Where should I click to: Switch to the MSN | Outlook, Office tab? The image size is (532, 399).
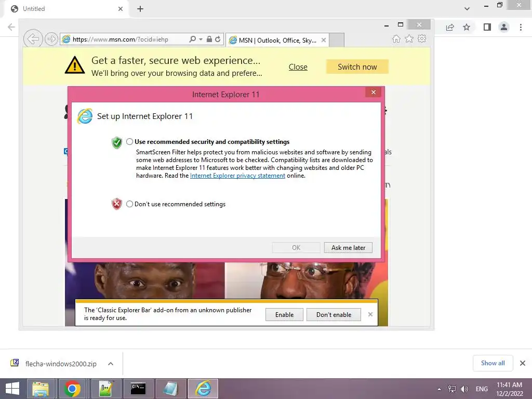pyautogui.click(x=277, y=40)
